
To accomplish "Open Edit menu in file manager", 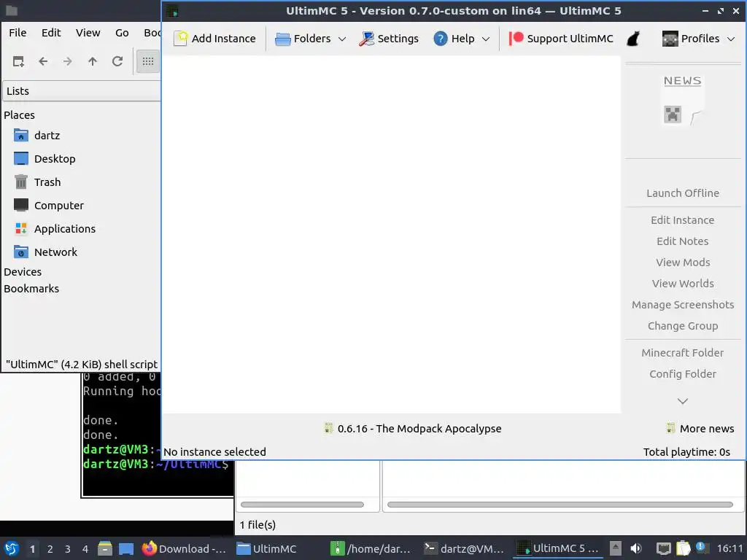I will coord(51,32).
